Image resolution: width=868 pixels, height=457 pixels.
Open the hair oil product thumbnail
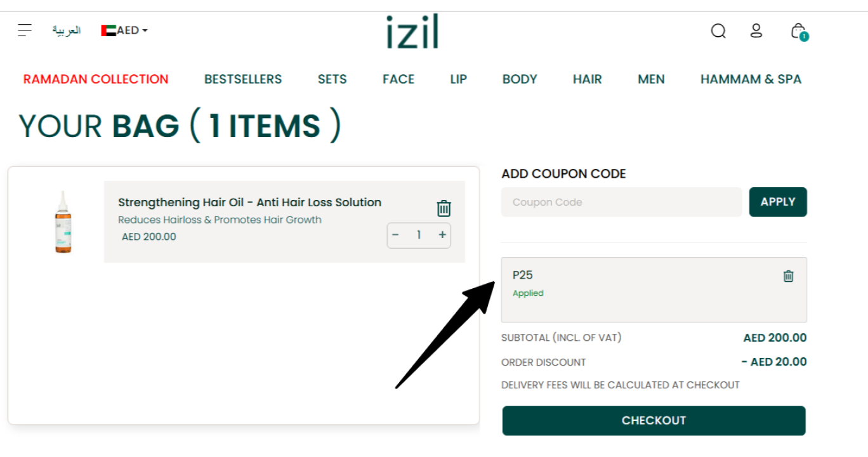[x=63, y=222]
